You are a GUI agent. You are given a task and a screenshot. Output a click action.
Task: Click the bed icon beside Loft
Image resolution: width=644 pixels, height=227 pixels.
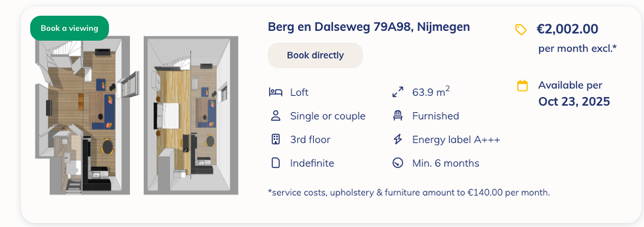[x=275, y=92]
